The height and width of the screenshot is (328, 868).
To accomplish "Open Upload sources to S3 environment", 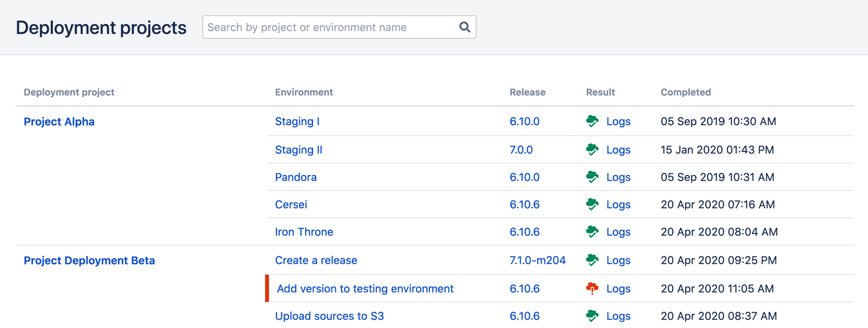I will (x=329, y=316).
